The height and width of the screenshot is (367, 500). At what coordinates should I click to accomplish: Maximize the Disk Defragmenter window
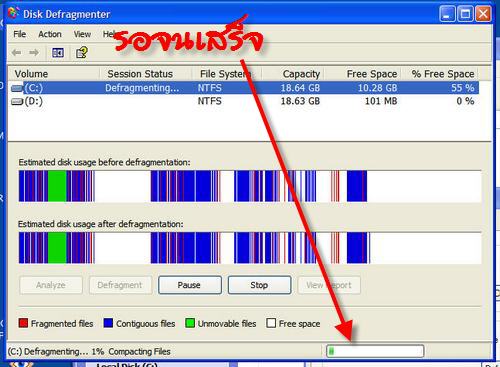465,14
